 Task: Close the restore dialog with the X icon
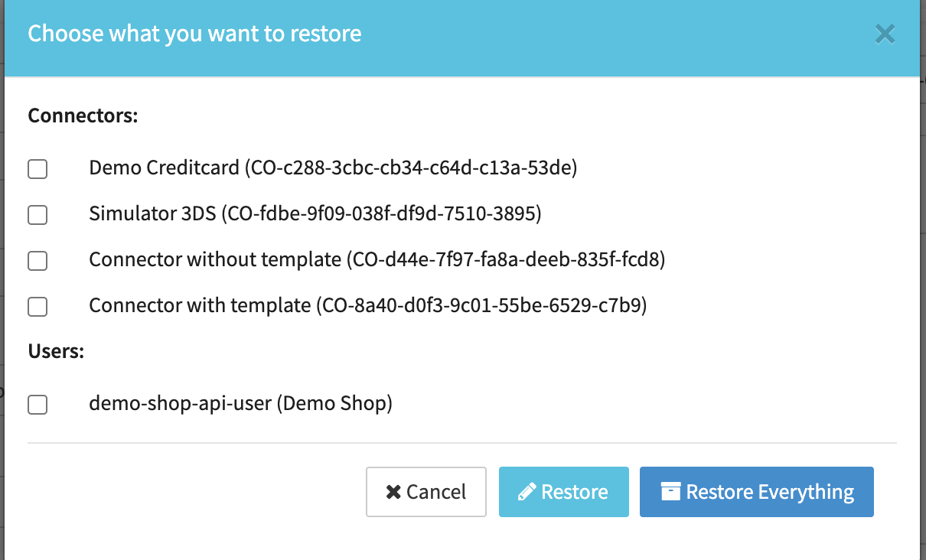885,34
